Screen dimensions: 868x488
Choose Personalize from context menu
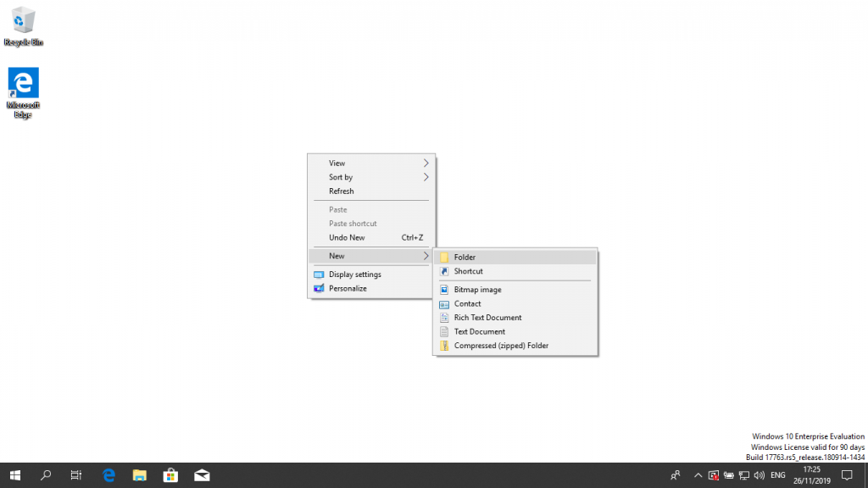point(371,288)
